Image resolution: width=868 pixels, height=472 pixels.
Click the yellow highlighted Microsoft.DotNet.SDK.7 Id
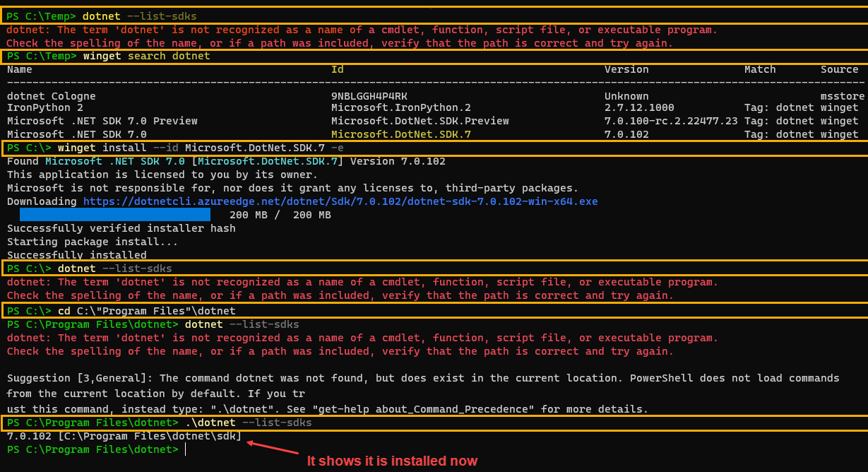[x=400, y=134]
